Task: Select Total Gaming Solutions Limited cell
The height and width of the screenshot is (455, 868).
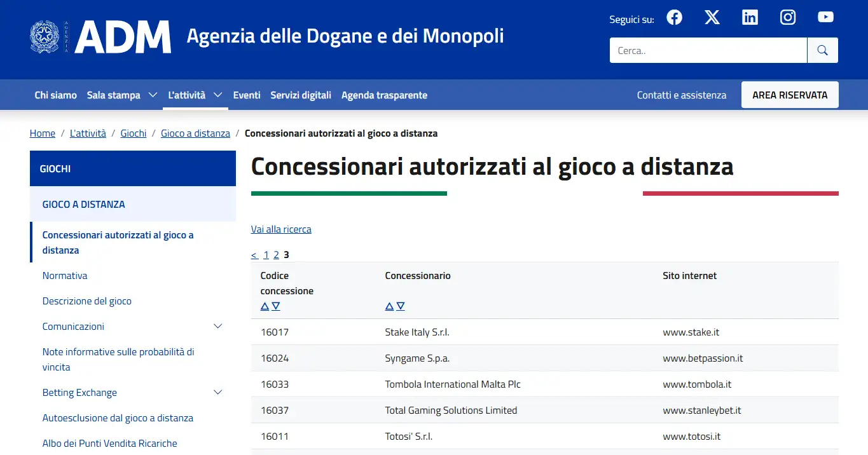Action: (x=451, y=411)
